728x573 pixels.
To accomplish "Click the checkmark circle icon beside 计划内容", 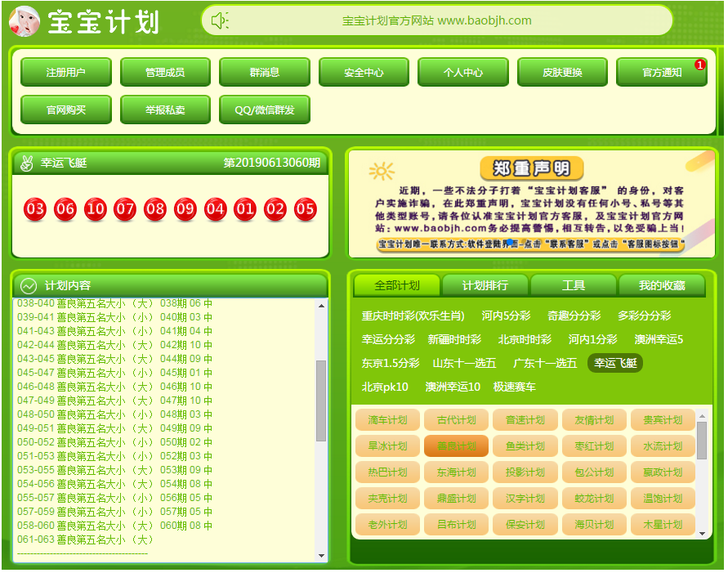I will (29, 285).
